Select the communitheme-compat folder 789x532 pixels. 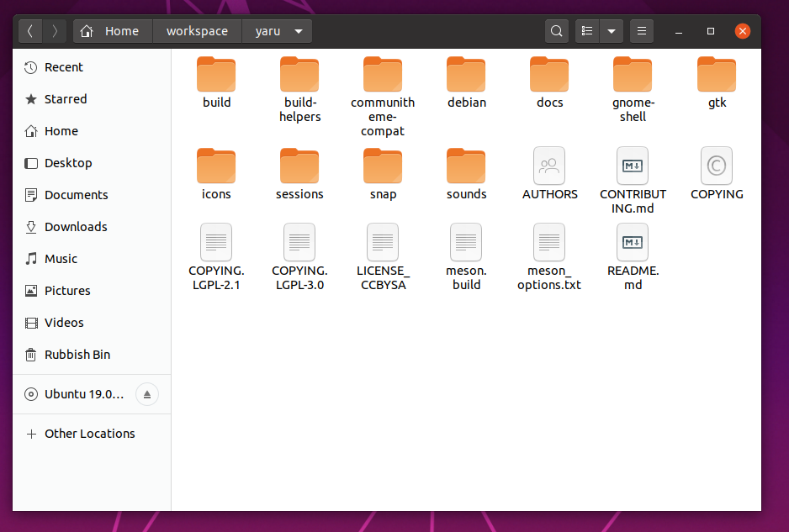[383, 97]
